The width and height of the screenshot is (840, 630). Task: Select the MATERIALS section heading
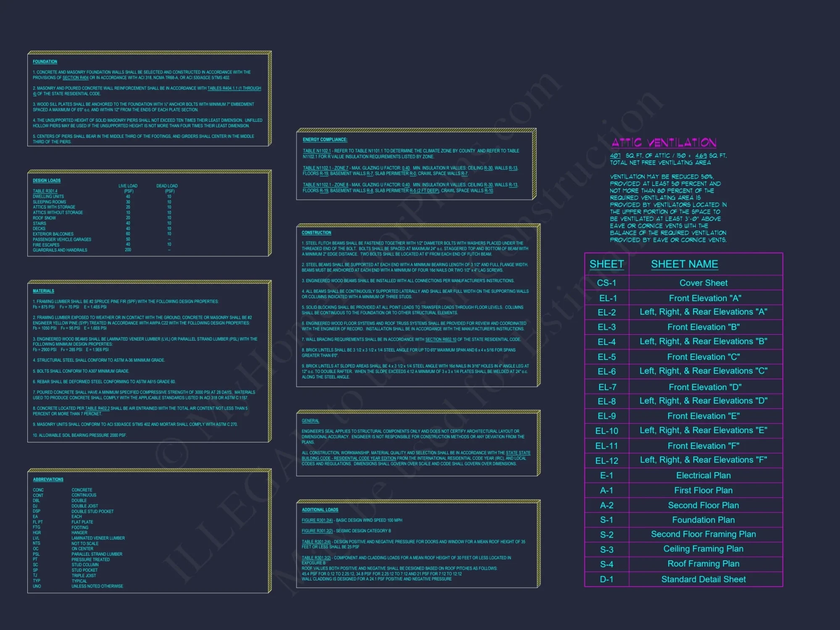point(43,291)
